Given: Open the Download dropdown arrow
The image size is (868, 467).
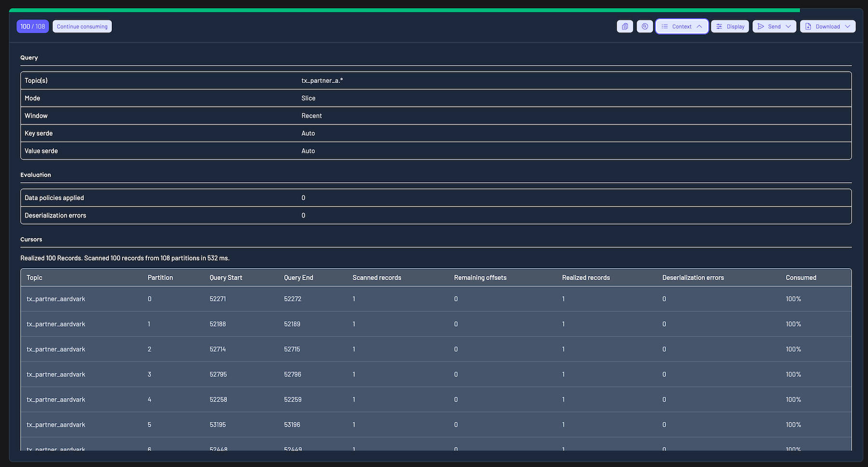Looking at the screenshot, I should tap(847, 27).
